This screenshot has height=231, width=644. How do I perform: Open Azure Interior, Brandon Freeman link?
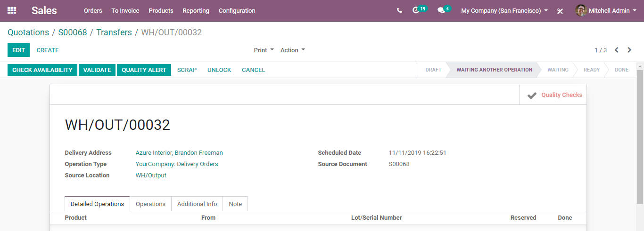coord(179,153)
